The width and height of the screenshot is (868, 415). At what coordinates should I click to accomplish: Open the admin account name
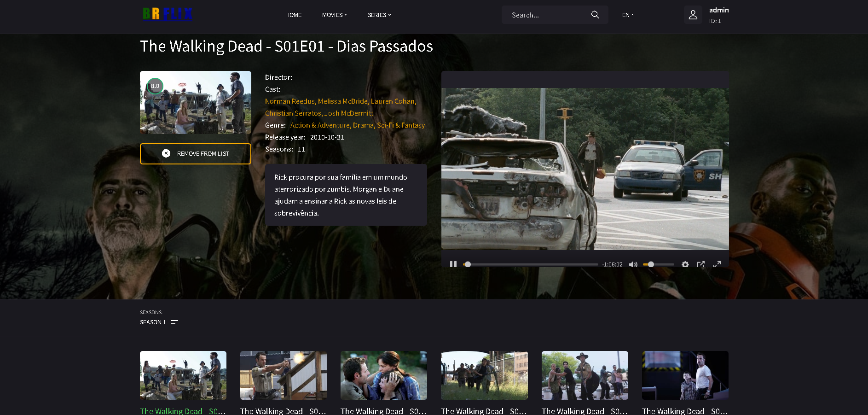(x=718, y=10)
